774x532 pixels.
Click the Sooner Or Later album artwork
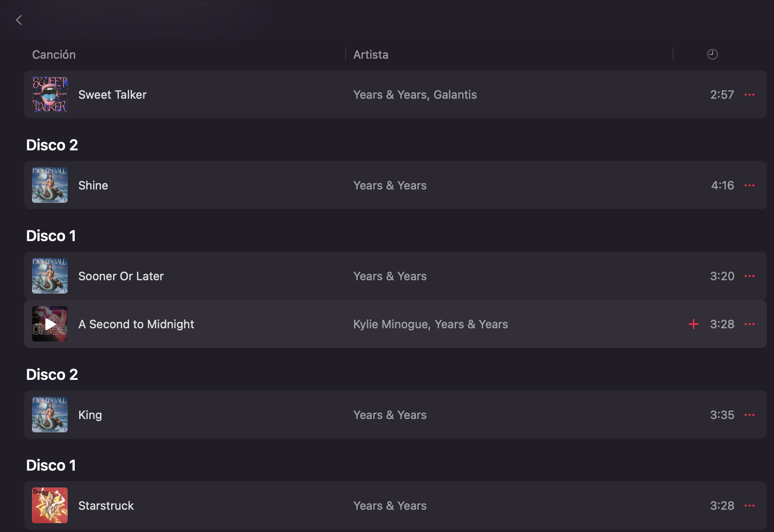pyautogui.click(x=50, y=276)
